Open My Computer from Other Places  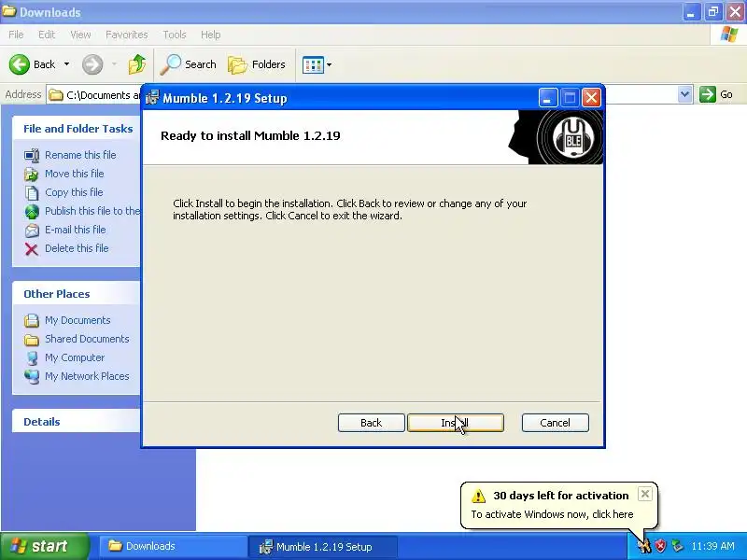[x=75, y=357]
